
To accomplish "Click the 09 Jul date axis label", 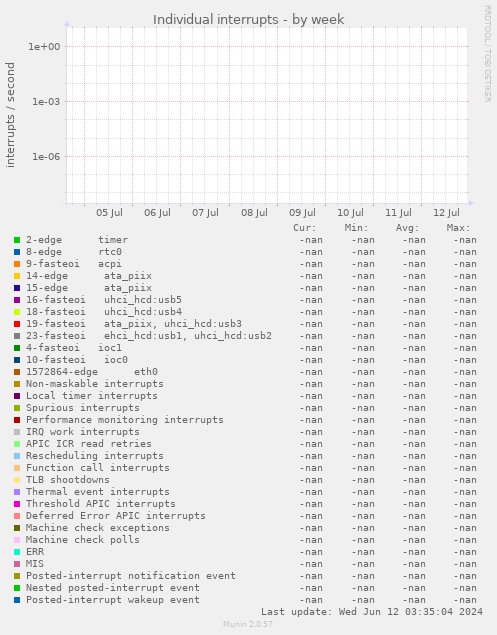I will click(302, 213).
